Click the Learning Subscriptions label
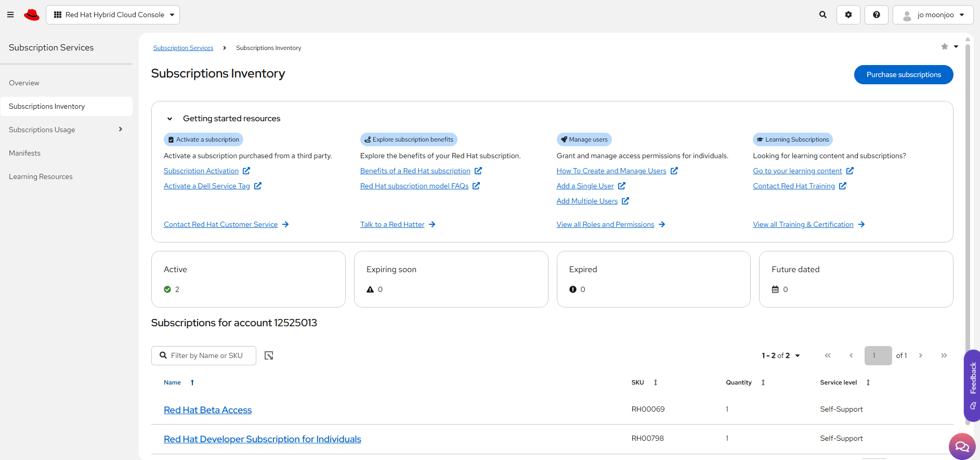980x460 pixels. point(793,139)
